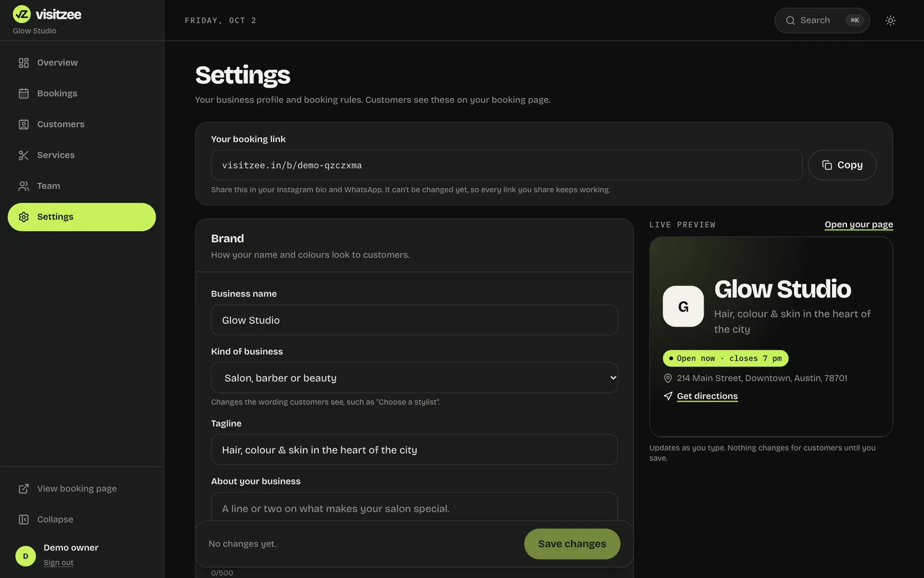
Task: Open the Team menu item
Action: [x=82, y=186]
